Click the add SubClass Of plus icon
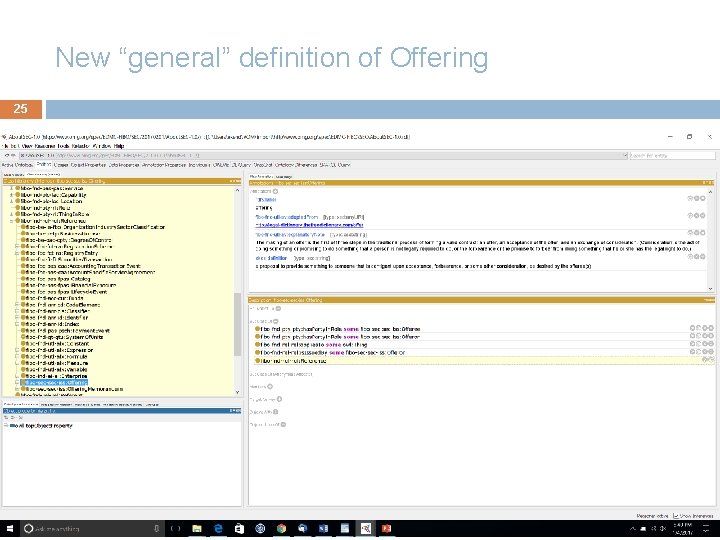720x540 pixels. [275, 321]
